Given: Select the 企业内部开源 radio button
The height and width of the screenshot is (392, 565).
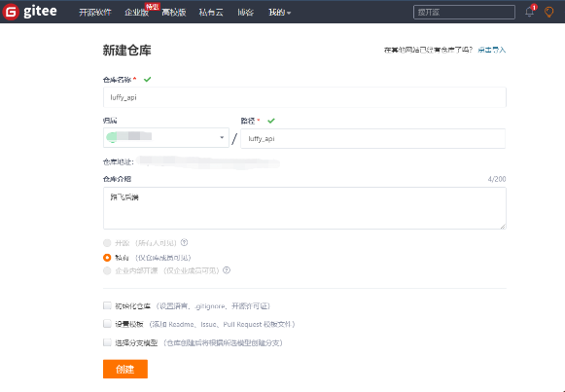Looking at the screenshot, I should [107, 270].
